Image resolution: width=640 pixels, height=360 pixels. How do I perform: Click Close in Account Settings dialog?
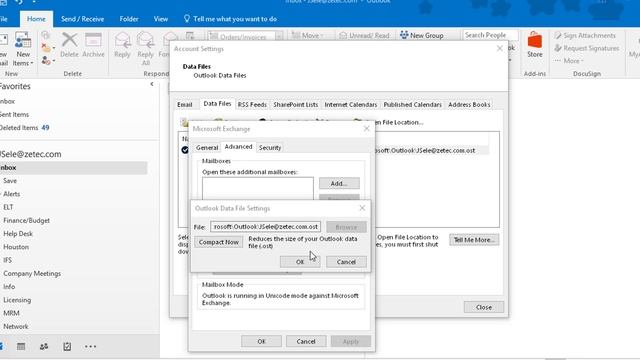pos(484,307)
